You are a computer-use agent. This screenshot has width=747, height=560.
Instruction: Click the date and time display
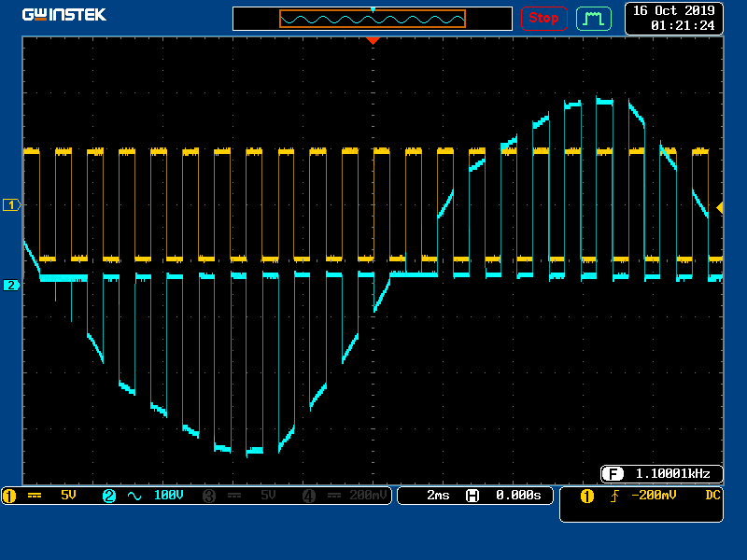[x=673, y=18]
